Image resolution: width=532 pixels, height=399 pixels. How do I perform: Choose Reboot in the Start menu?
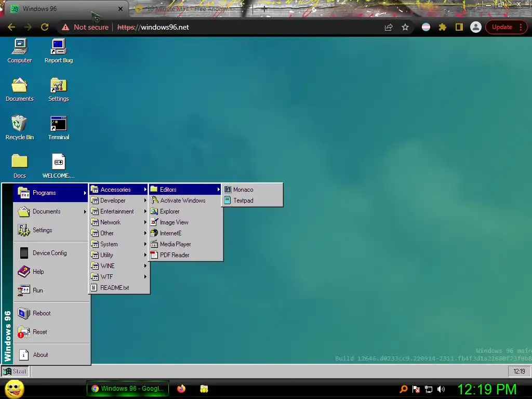click(x=51, y=313)
